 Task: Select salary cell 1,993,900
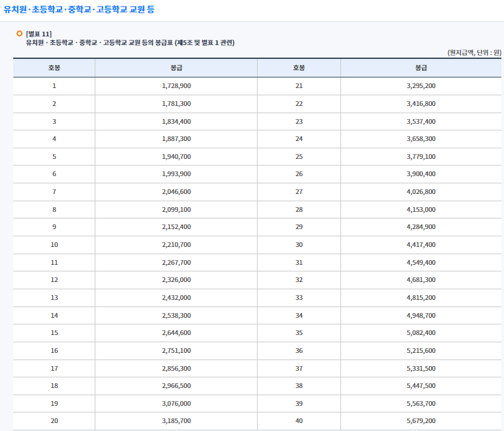[176, 174]
